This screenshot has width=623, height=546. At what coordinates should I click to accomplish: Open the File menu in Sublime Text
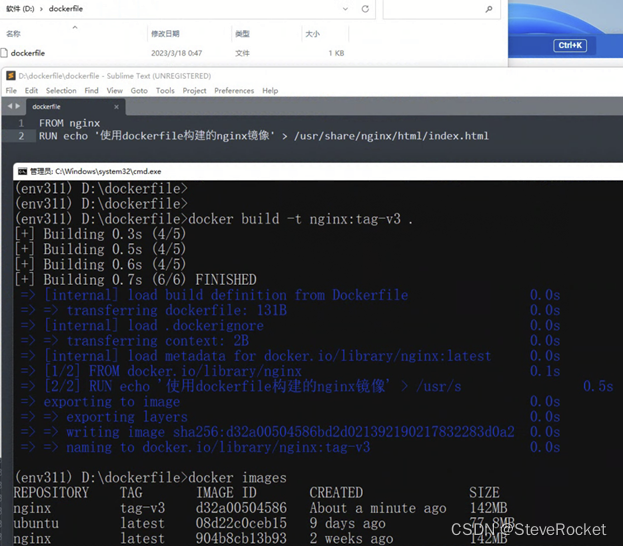11,91
